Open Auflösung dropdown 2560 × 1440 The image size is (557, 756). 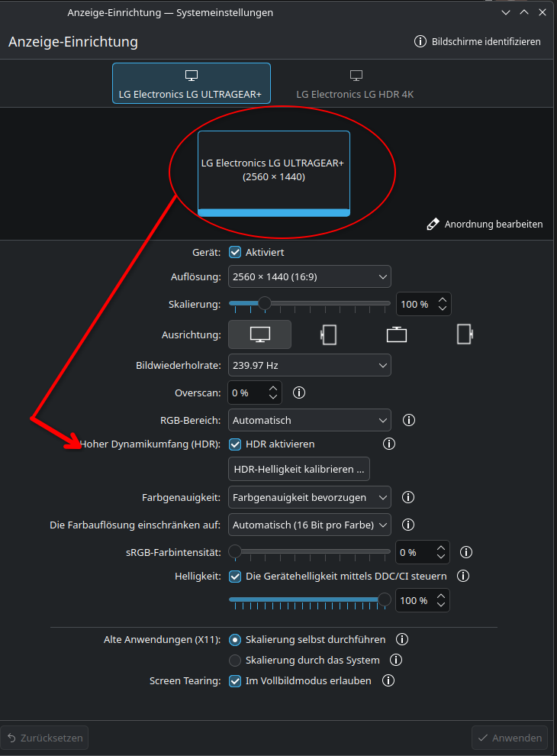[309, 276]
